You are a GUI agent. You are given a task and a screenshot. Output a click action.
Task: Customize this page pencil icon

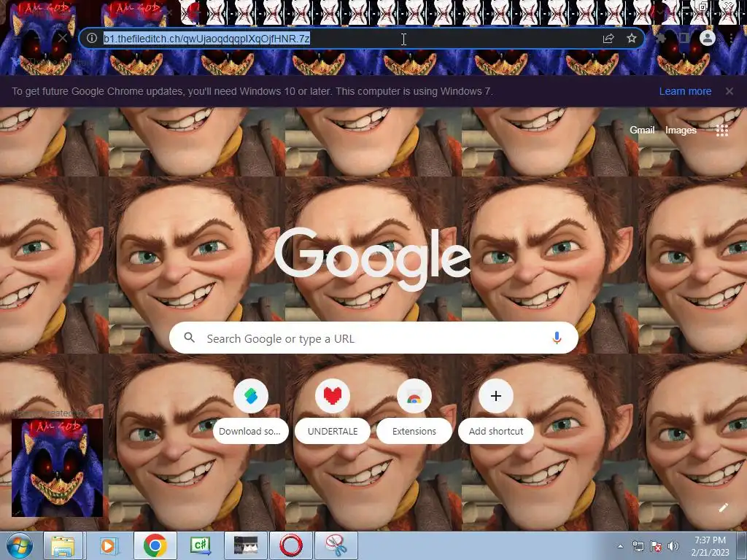pos(723,507)
